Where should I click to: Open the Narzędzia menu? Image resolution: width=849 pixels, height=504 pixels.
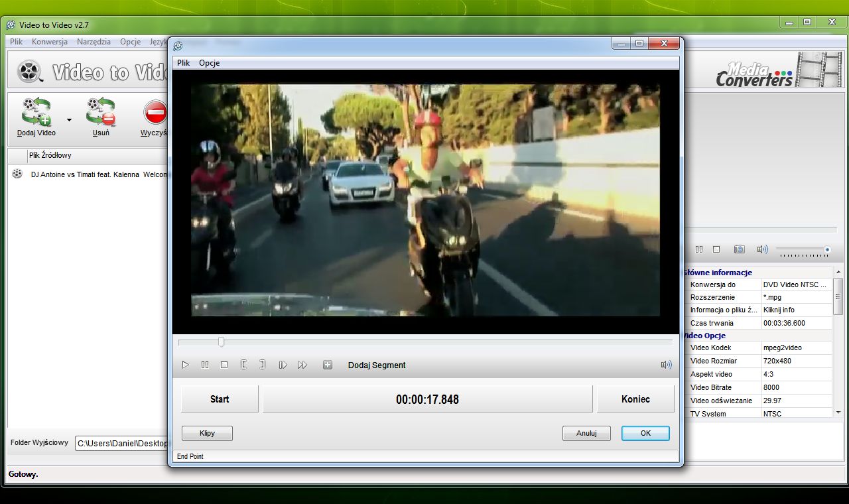[x=94, y=42]
